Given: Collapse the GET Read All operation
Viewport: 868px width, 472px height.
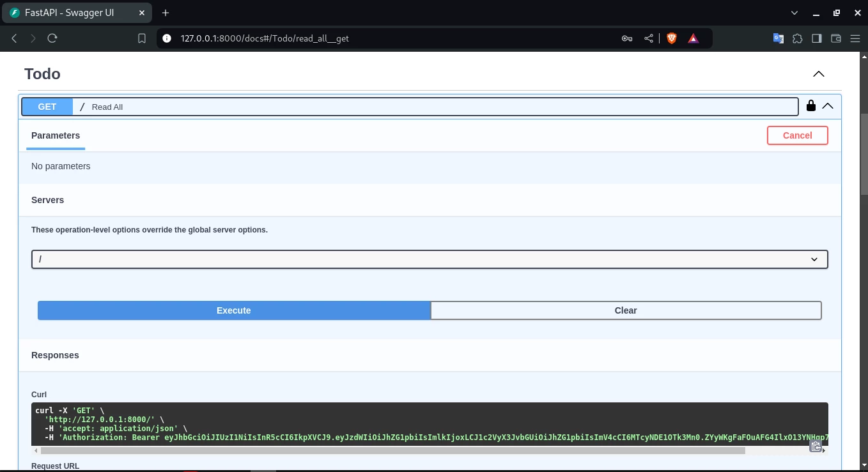Looking at the screenshot, I should click(828, 106).
